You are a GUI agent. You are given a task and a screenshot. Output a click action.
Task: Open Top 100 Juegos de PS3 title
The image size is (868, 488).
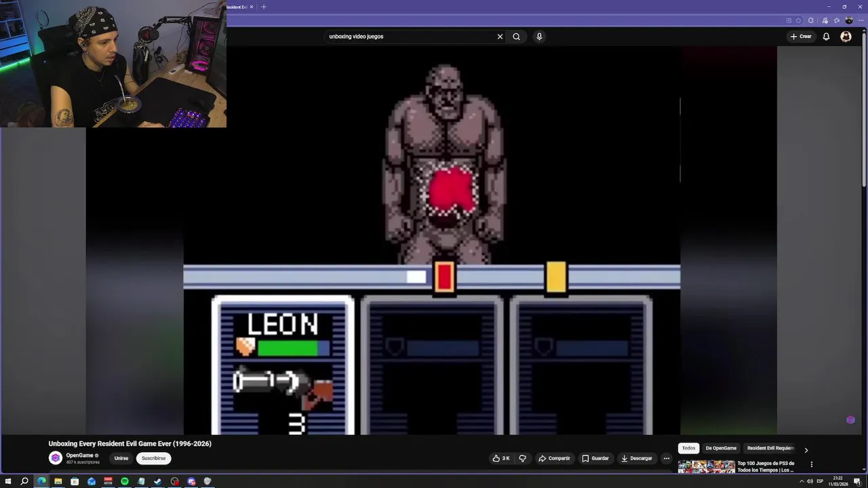click(x=766, y=467)
